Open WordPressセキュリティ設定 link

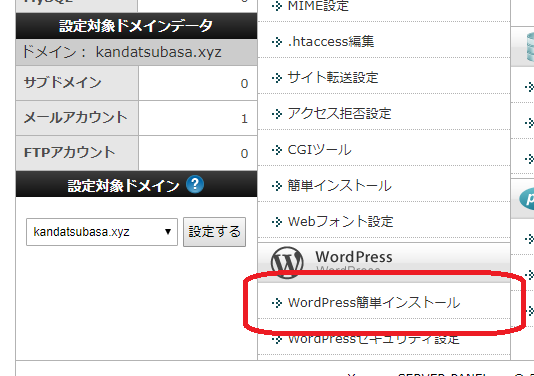tap(374, 339)
